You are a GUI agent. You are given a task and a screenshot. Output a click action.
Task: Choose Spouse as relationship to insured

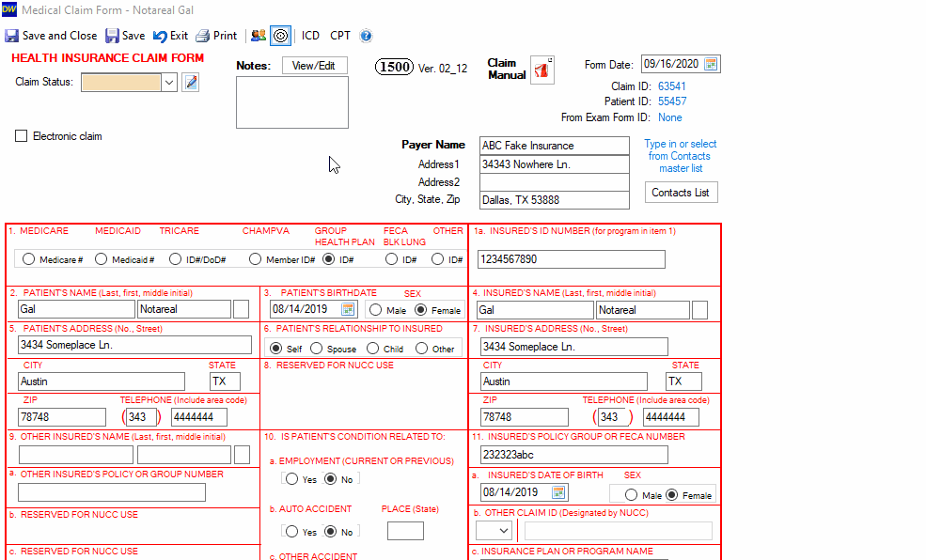pyautogui.click(x=317, y=349)
